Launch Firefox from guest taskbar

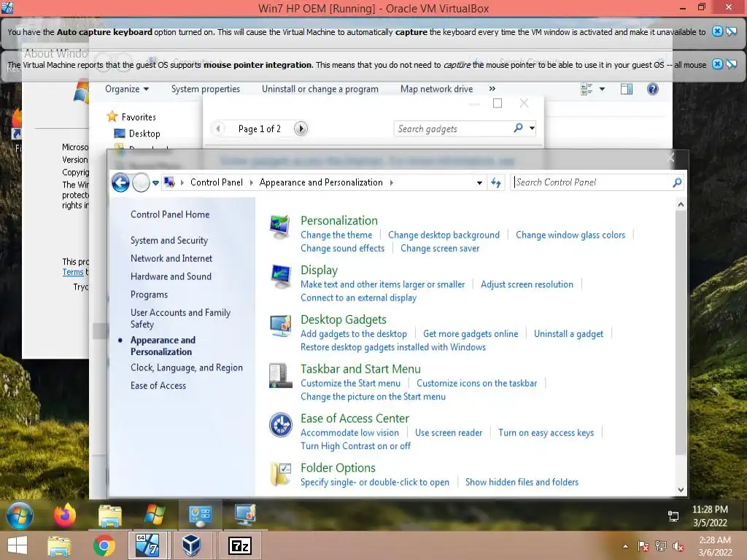pyautogui.click(x=65, y=516)
